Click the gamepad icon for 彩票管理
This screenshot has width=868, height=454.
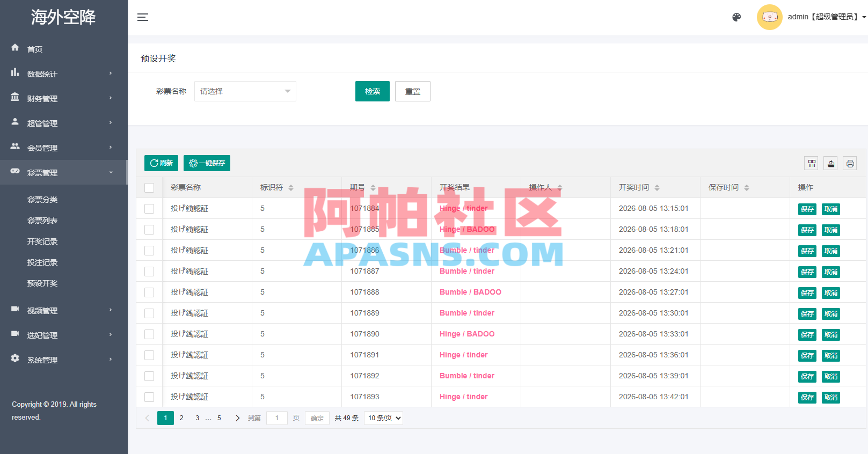15,171
